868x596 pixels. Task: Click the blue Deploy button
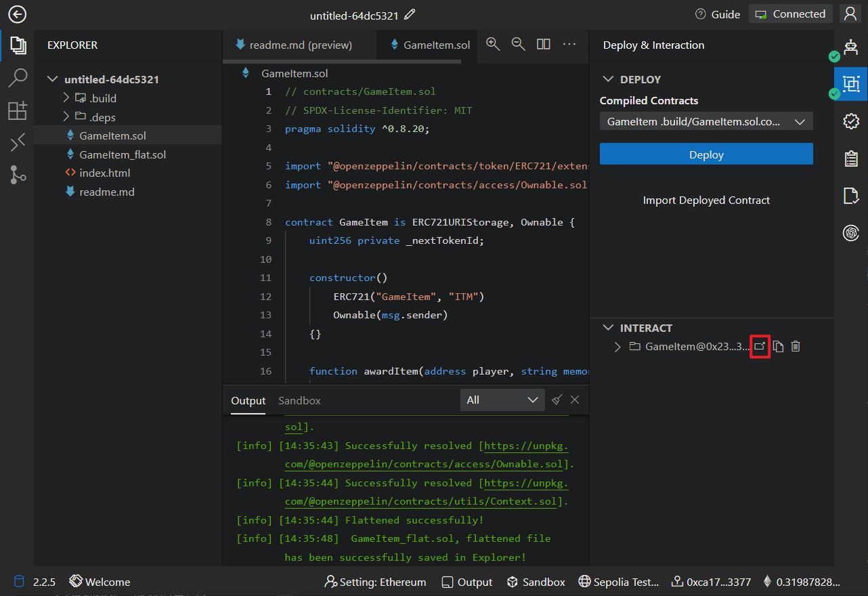706,154
